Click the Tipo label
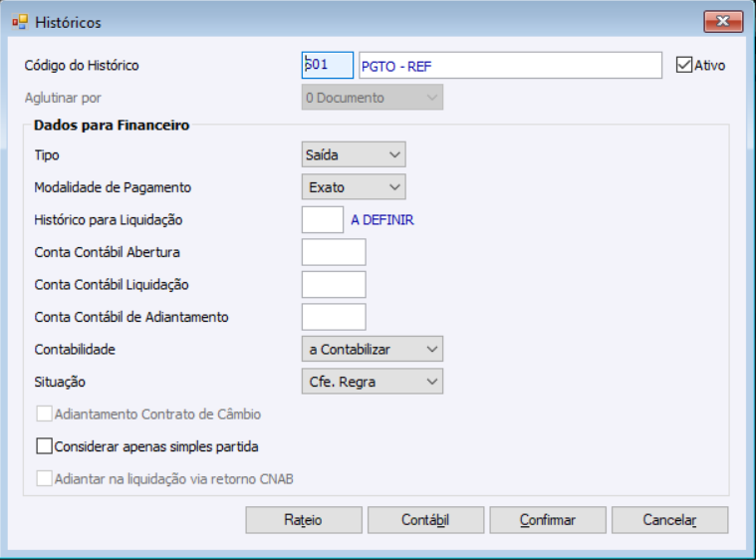756x560 pixels. 47,155
